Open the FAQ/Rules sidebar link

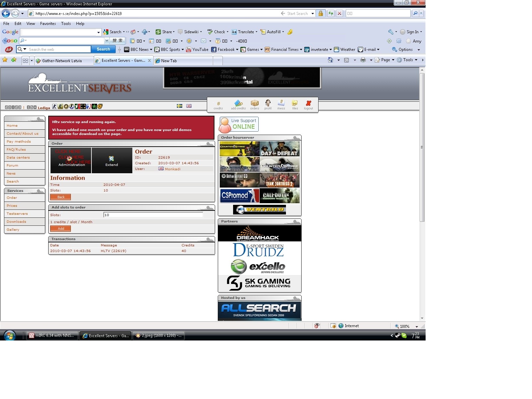coord(16,149)
